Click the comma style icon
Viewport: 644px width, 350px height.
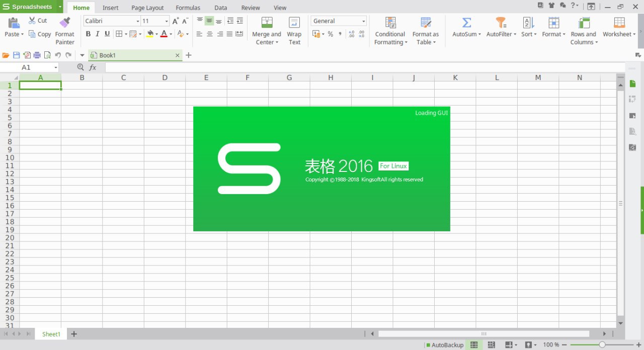point(340,34)
